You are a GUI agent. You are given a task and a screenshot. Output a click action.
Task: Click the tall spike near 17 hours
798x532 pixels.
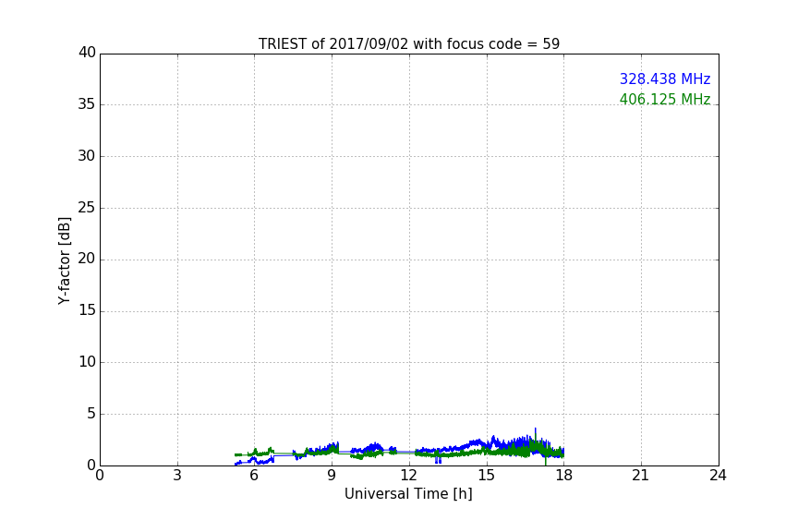pos(536,435)
